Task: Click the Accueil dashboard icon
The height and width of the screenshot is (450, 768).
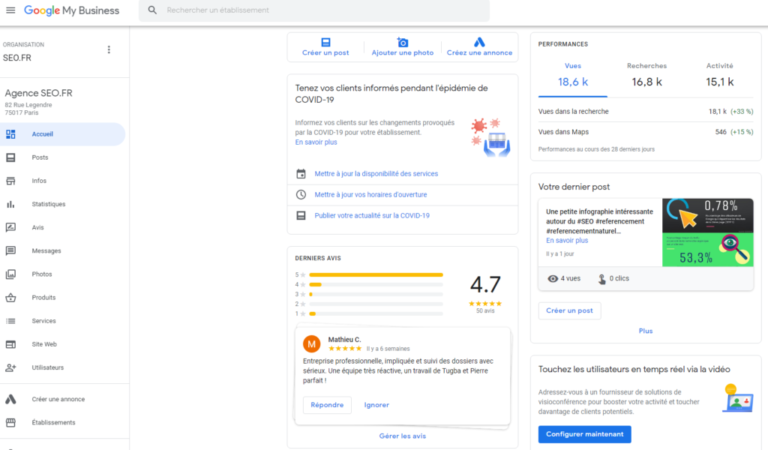Action: [10, 134]
